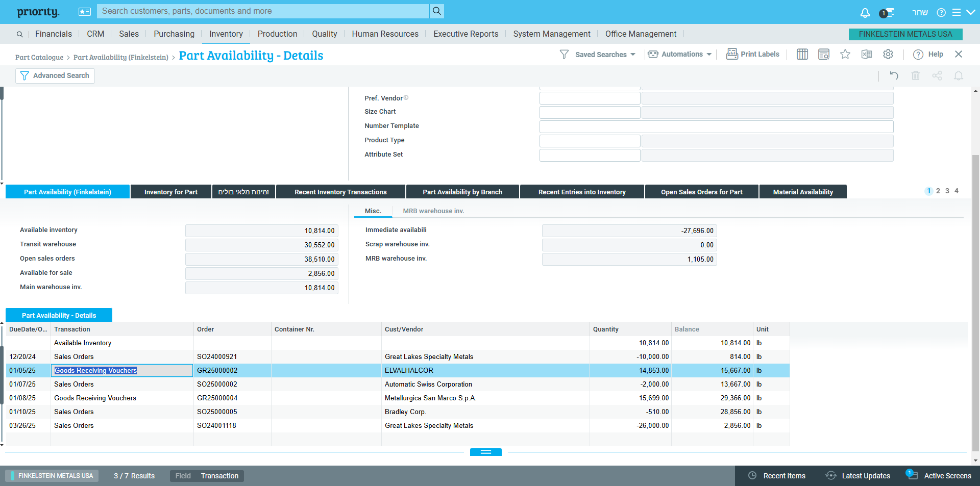
Task: Click the Pref. Vendor input field
Action: 590,98
